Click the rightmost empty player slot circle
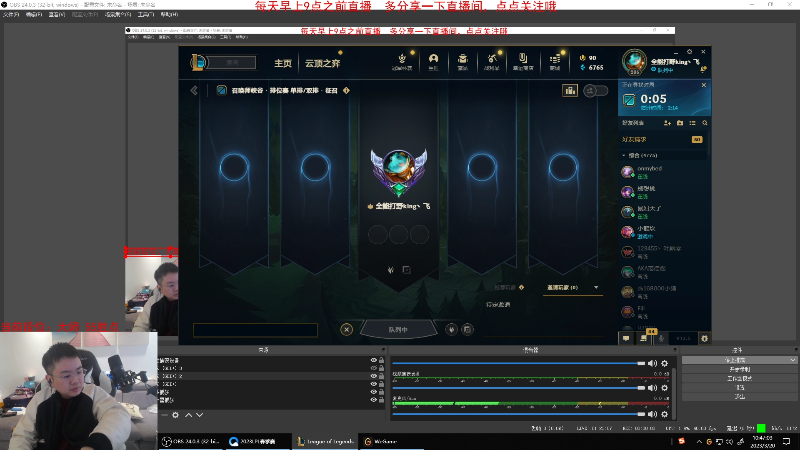 563,167
